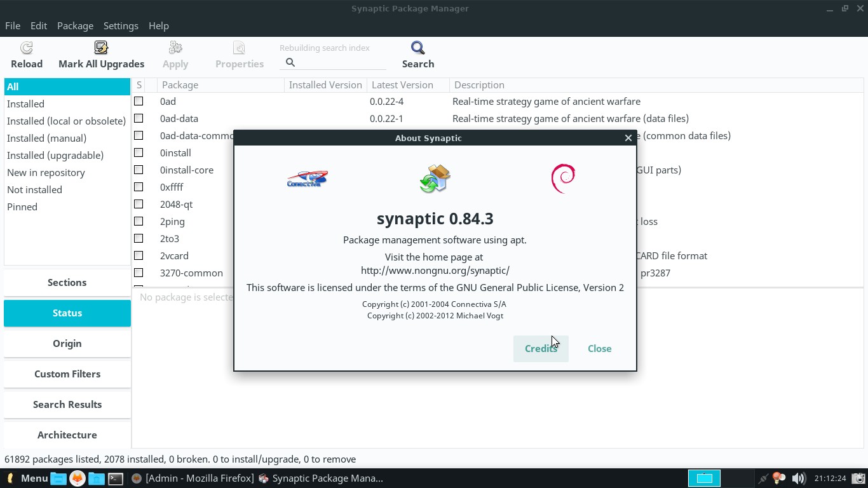Open the Settings menu

click(x=121, y=26)
